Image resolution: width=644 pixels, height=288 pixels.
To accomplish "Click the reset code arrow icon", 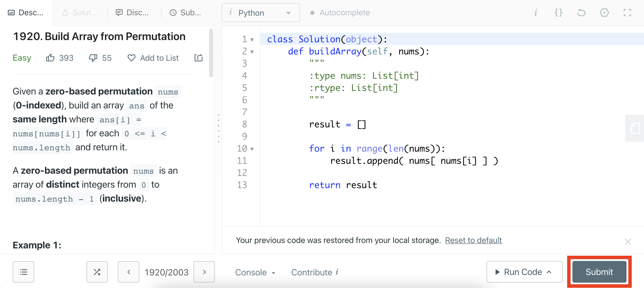I will tap(581, 13).
